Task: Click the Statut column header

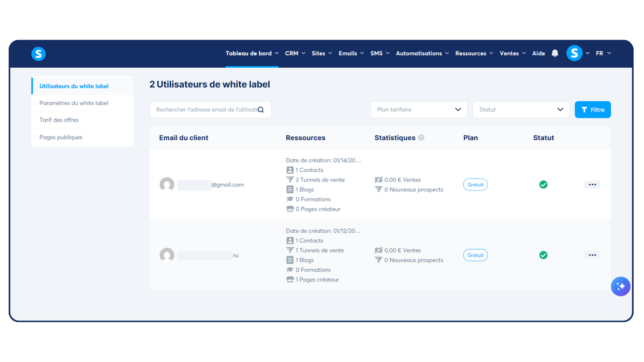Action: [544, 138]
